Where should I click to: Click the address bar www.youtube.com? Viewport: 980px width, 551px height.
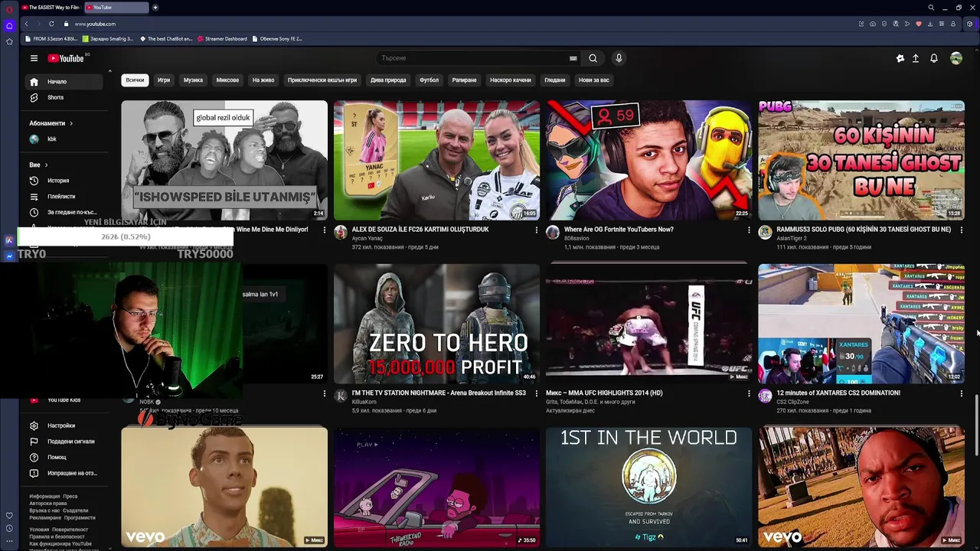95,24
